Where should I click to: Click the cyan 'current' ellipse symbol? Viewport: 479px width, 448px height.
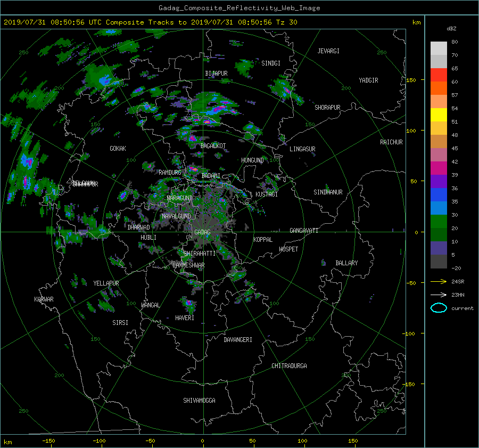(439, 308)
